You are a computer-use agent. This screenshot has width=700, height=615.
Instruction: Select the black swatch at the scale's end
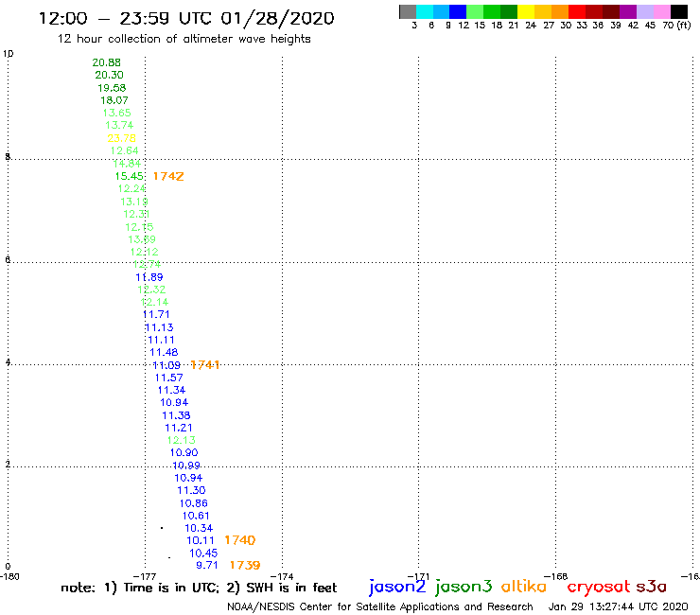coord(679,11)
